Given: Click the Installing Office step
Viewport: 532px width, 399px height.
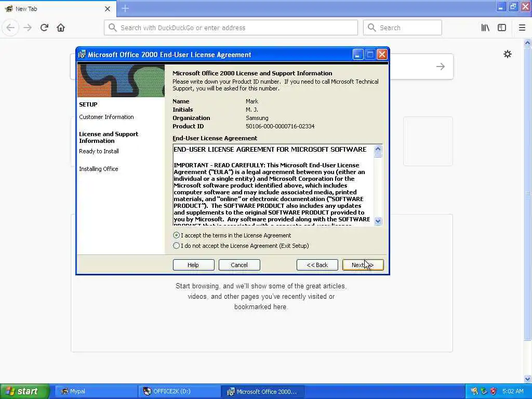Looking at the screenshot, I should [98, 169].
